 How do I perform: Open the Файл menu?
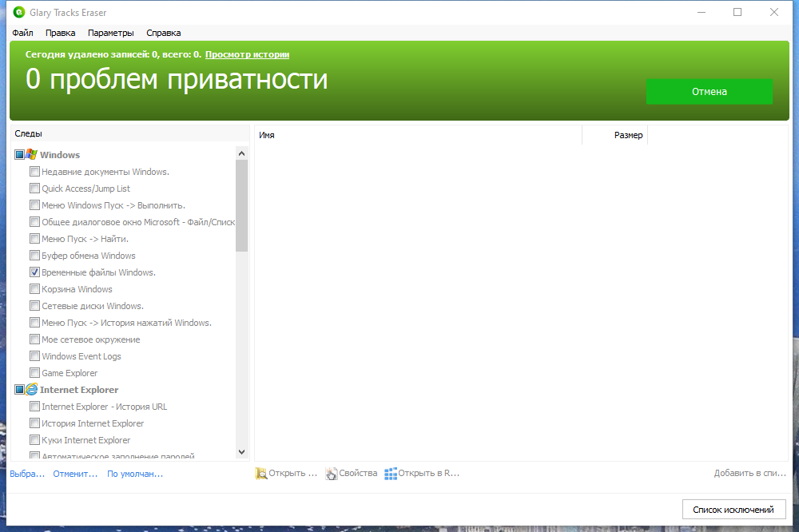pos(22,33)
